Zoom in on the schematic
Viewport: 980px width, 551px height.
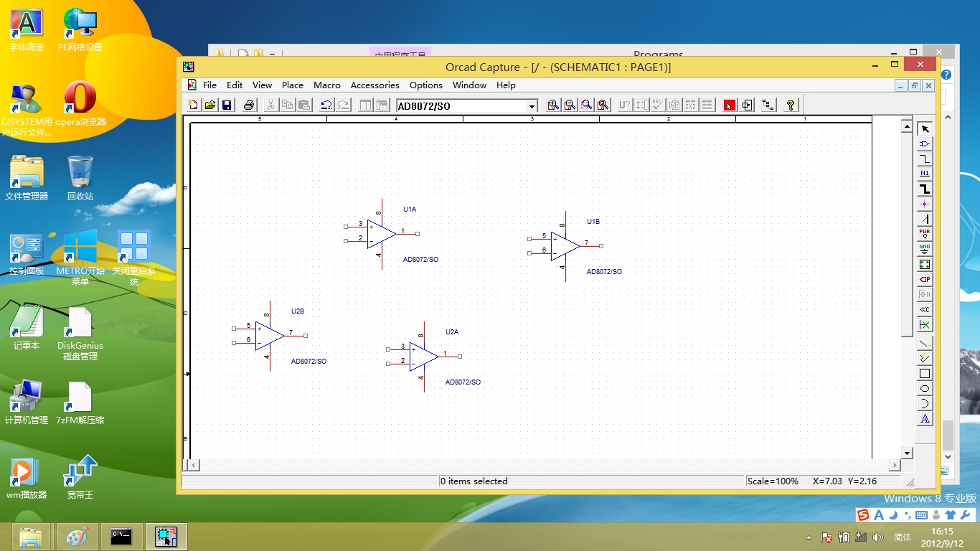[553, 105]
